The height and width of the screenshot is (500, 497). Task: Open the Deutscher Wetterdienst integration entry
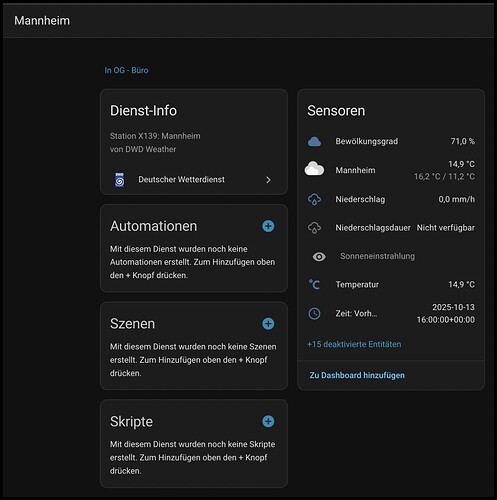click(194, 180)
